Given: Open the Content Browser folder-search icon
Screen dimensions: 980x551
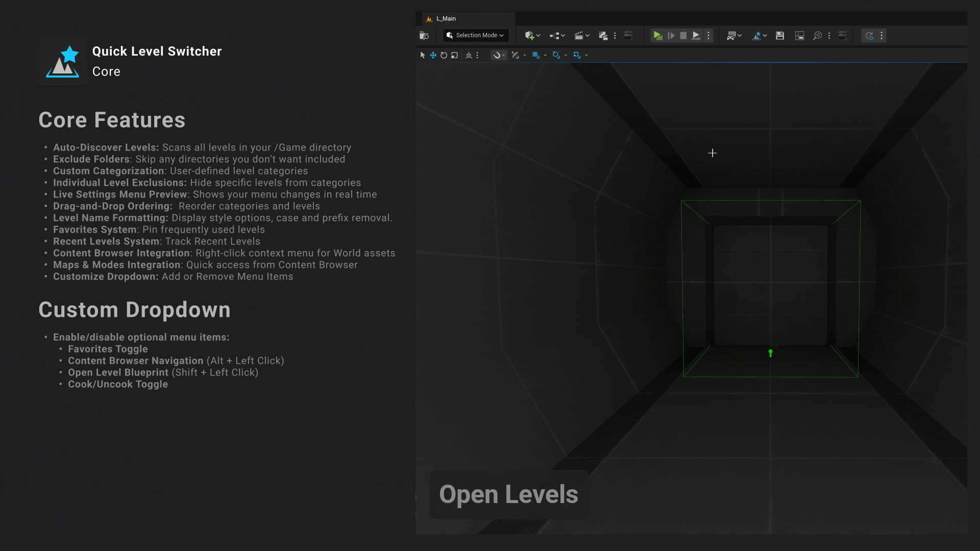Looking at the screenshot, I should click(424, 36).
